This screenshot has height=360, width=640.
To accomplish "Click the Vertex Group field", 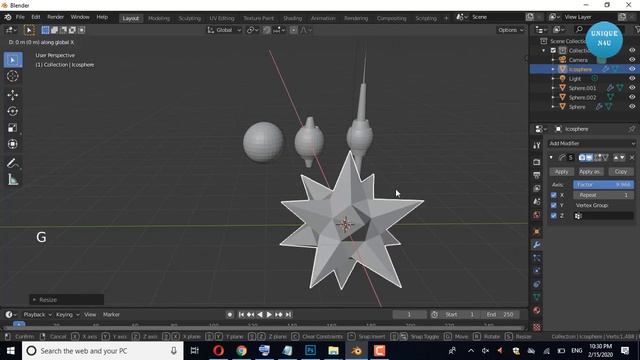I will pyautogui.click(x=603, y=216).
